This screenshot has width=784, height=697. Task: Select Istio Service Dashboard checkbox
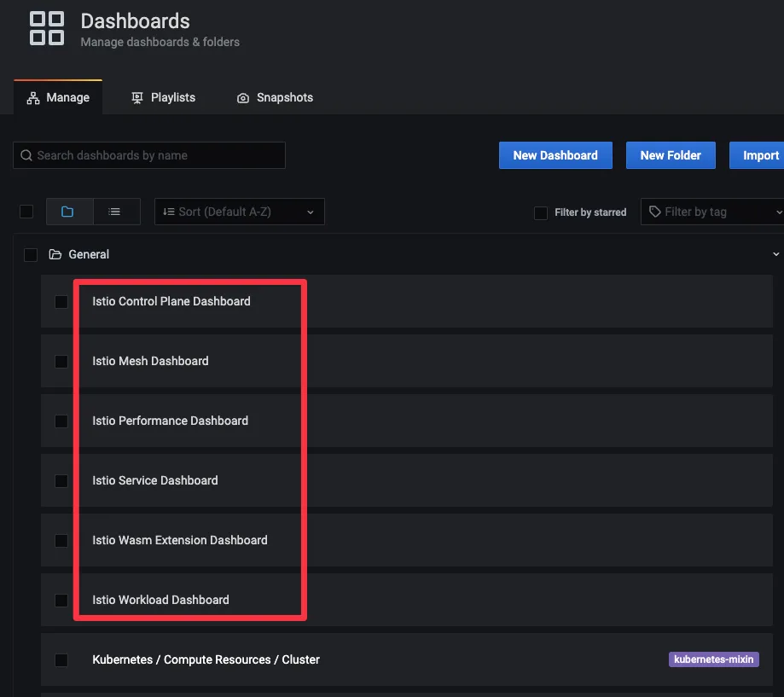(61, 481)
